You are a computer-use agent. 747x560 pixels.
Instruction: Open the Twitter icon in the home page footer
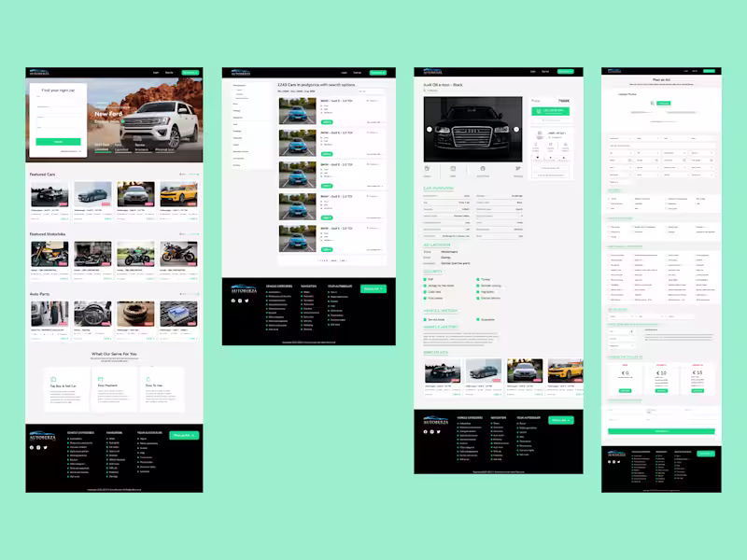click(x=46, y=448)
